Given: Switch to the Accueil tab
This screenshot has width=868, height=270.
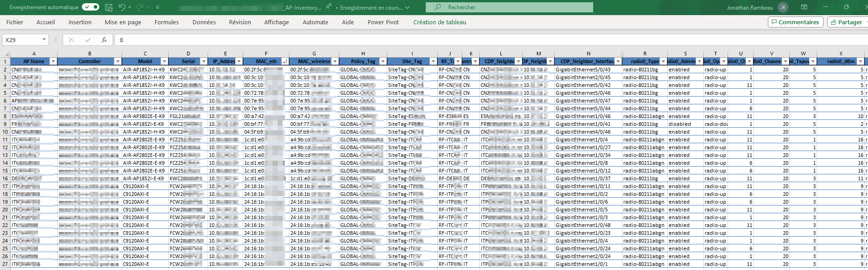Looking at the screenshot, I should coord(46,22).
